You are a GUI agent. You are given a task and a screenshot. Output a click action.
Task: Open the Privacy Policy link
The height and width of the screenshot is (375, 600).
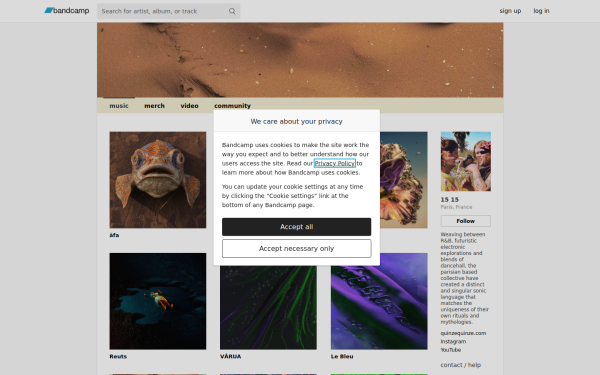tap(335, 163)
